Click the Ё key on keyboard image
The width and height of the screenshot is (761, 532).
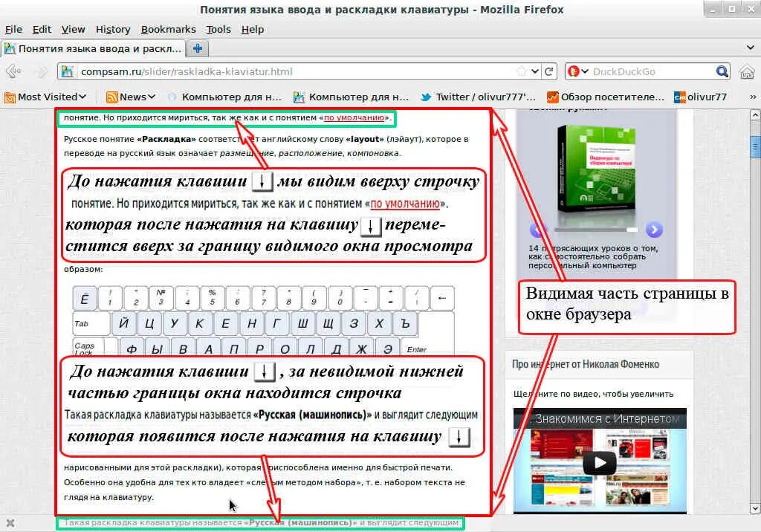point(85,299)
